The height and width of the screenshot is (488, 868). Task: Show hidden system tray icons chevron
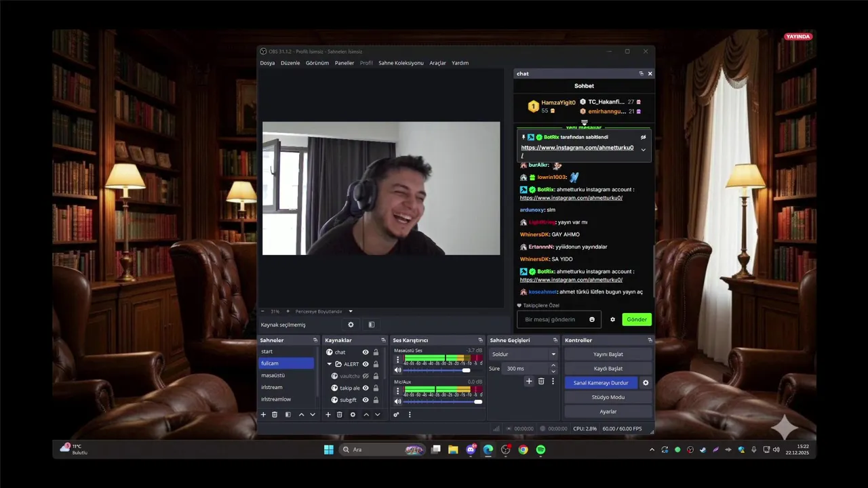tap(652, 449)
